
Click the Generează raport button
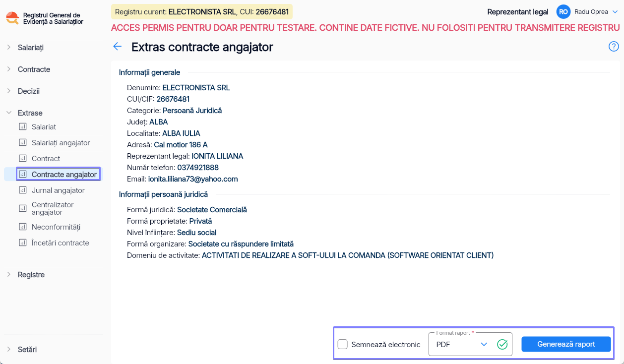pyautogui.click(x=566, y=344)
